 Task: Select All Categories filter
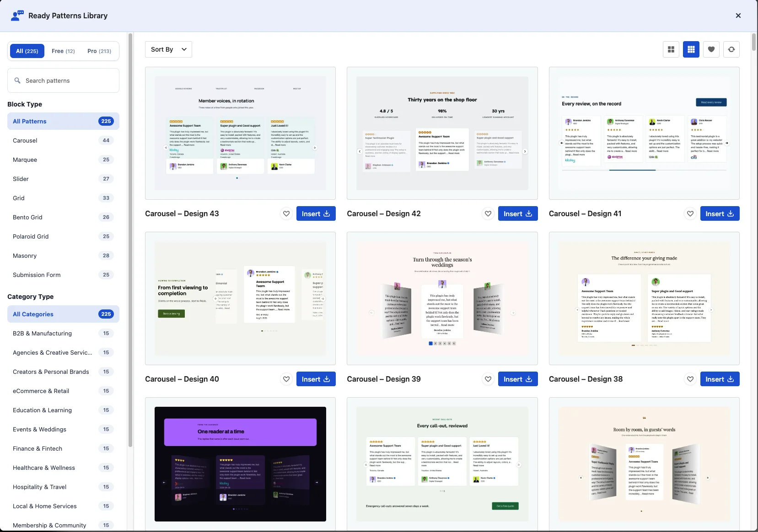pos(63,314)
